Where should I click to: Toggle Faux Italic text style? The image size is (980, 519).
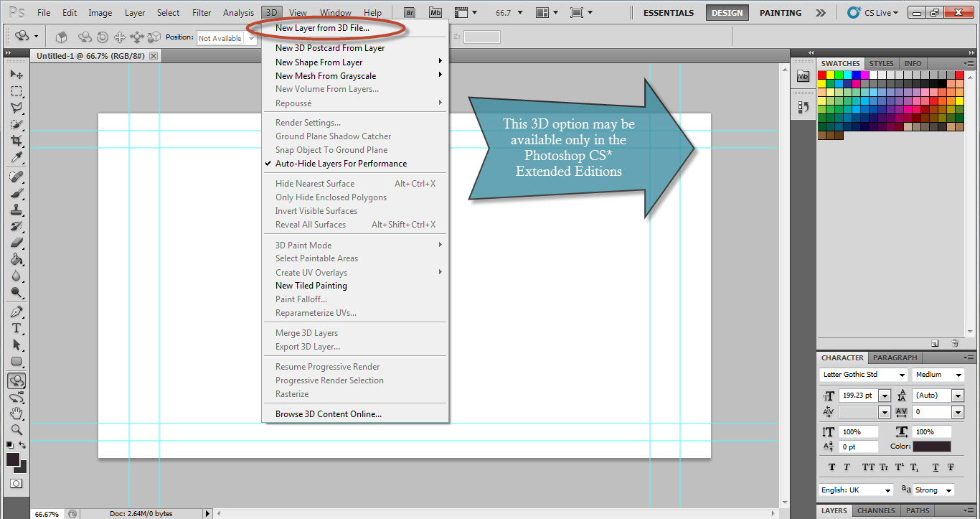coord(847,467)
